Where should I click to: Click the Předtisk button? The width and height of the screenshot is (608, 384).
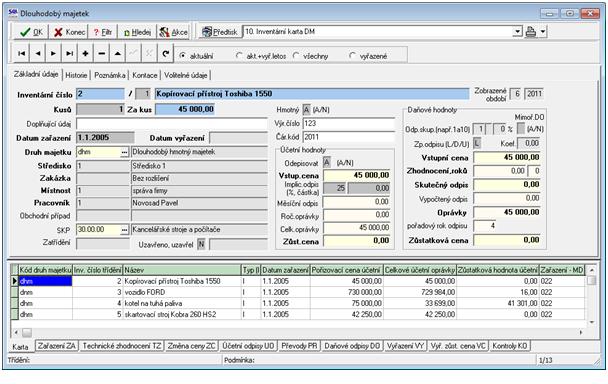pyautogui.click(x=219, y=32)
